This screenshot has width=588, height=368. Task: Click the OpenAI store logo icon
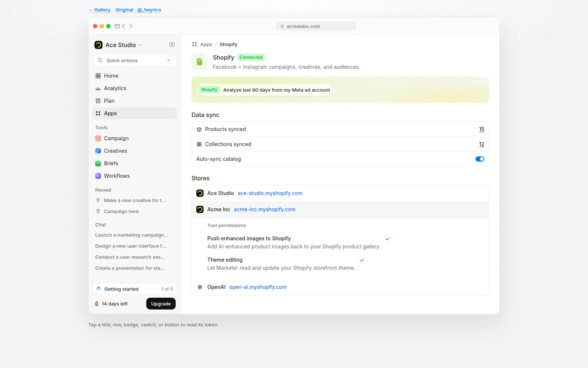coord(200,287)
